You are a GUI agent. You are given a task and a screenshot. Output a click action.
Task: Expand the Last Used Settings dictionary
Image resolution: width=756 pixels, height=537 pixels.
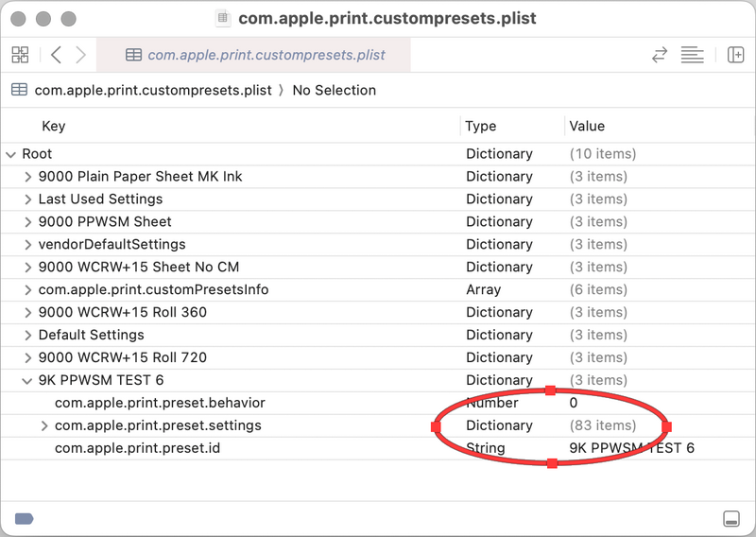coord(28,199)
